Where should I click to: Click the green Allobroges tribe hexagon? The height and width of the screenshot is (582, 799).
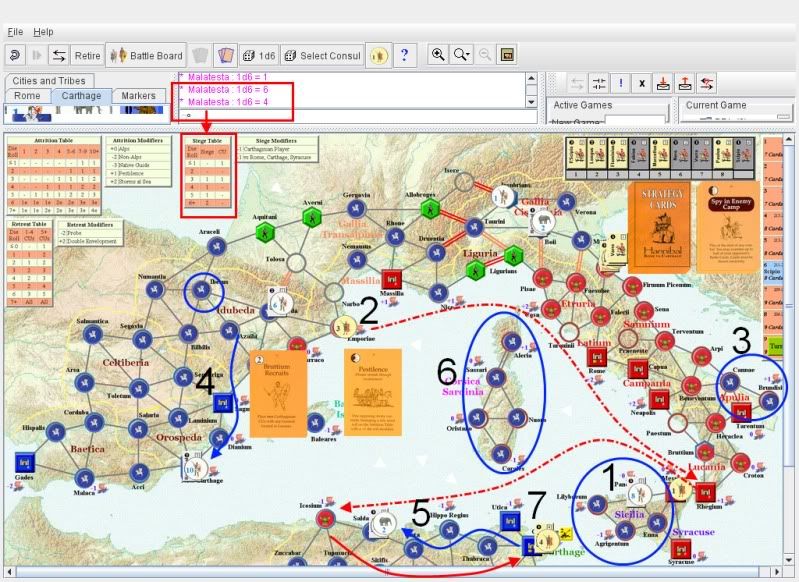click(x=431, y=209)
